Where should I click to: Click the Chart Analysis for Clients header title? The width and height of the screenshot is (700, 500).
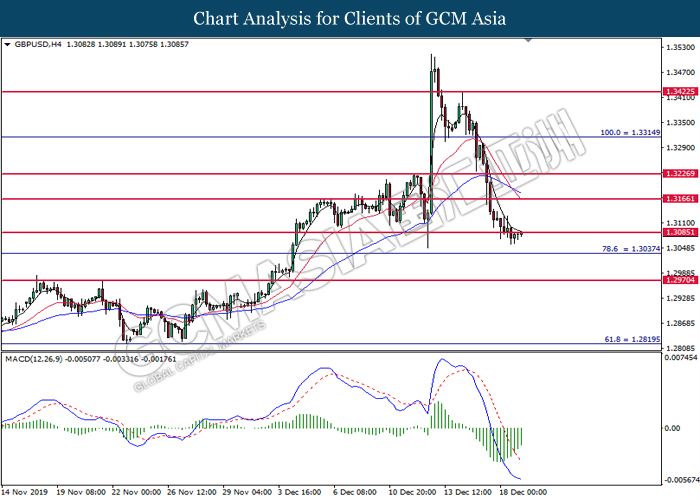tap(350, 18)
